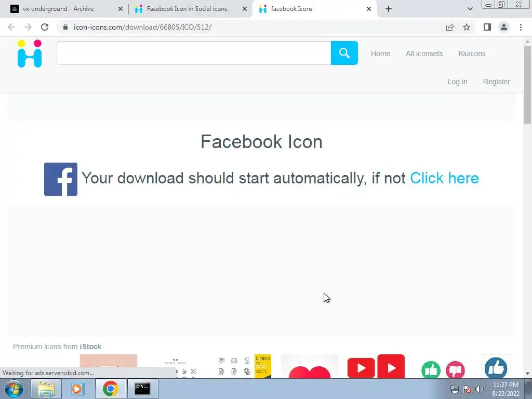Focus the icon search input field

(194, 53)
